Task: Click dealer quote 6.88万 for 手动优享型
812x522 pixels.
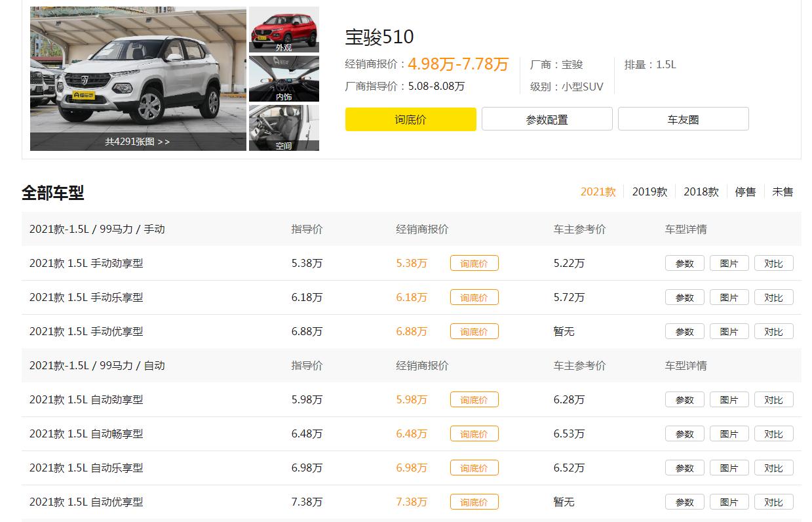Action: click(x=412, y=331)
